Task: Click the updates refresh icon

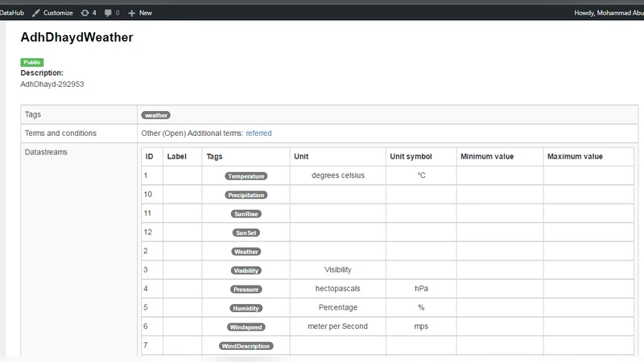Action: (85, 13)
